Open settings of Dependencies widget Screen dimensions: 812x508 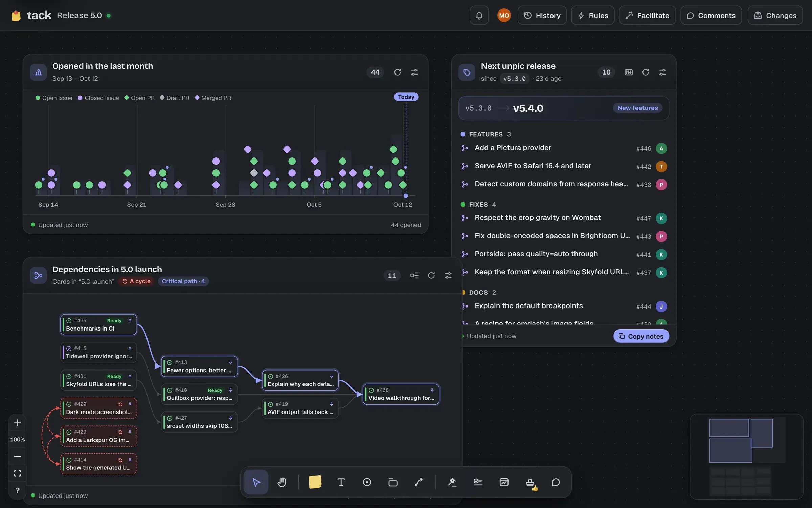click(x=448, y=275)
